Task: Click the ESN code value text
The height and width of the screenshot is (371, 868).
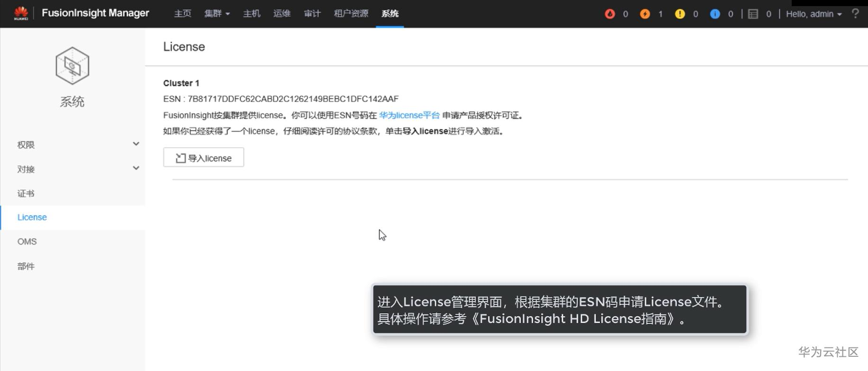Action: click(293, 99)
